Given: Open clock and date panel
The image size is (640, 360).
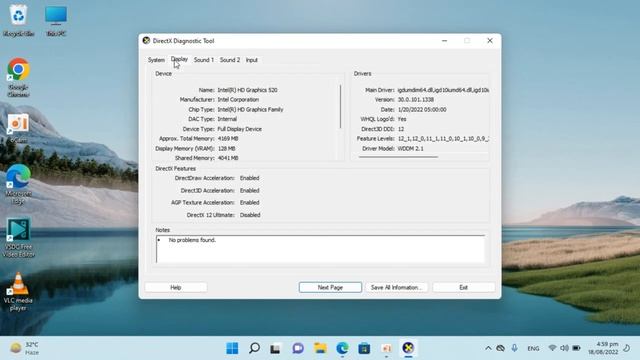Looking at the screenshot, I should [x=603, y=348].
